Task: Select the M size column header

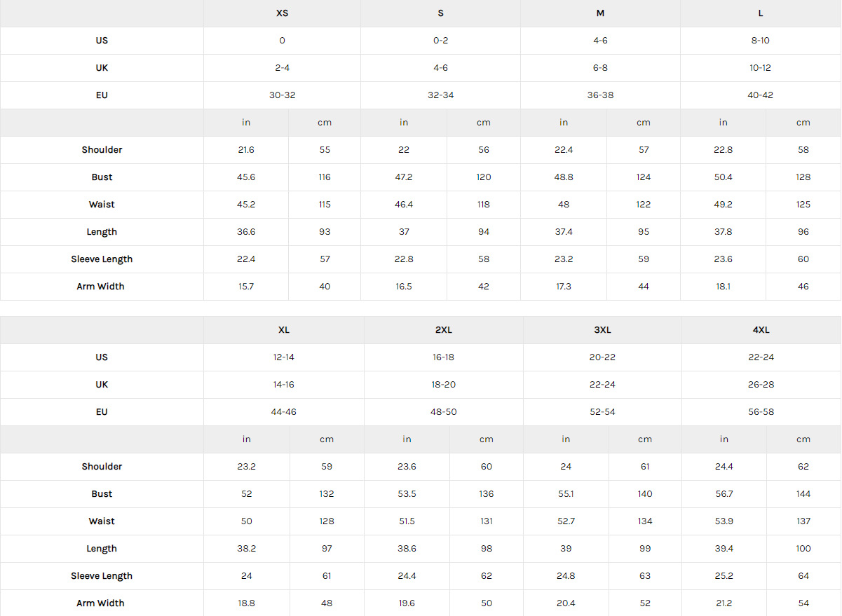Action: click(600, 13)
